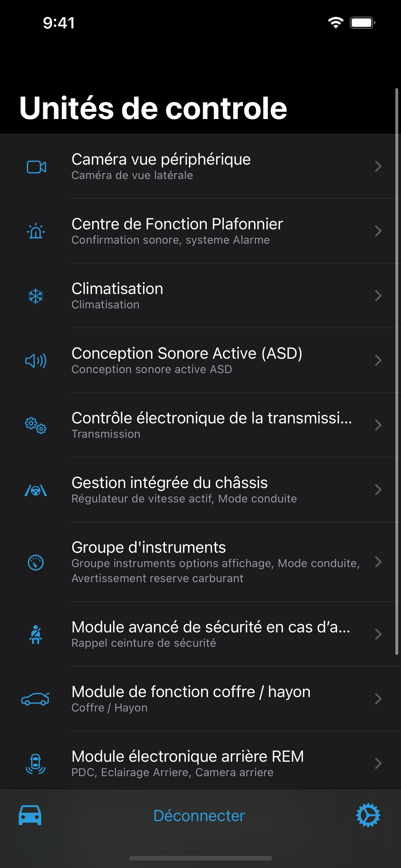Tap the gears icon for transmission control
This screenshot has height=868, width=401.
click(36, 425)
